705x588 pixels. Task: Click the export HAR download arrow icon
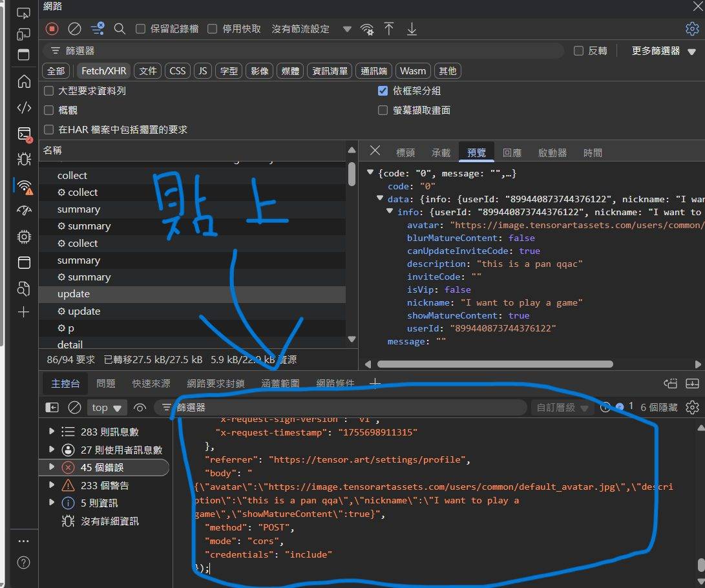click(412, 28)
